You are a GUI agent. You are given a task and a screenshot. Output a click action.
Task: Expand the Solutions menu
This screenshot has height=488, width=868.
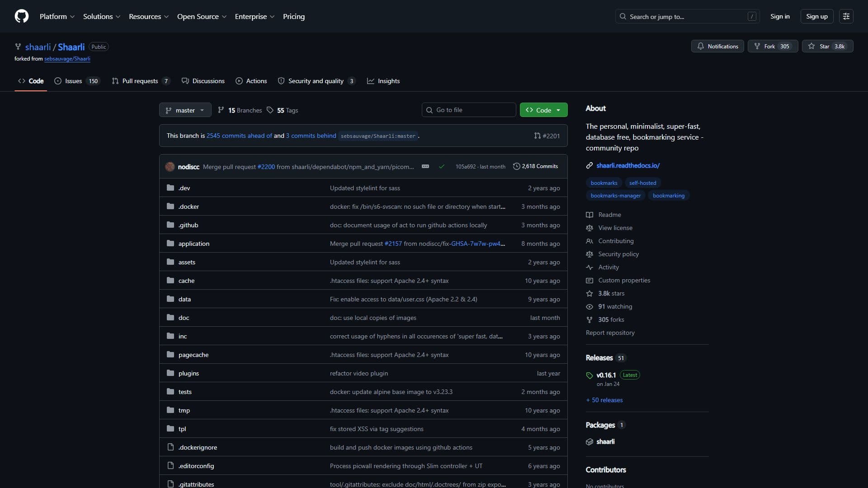102,16
